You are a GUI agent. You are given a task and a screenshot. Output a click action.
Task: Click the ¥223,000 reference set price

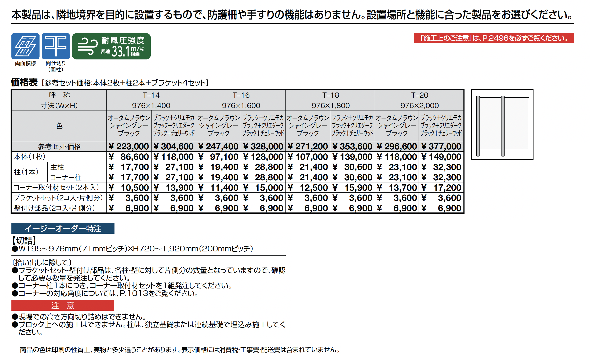129,146
